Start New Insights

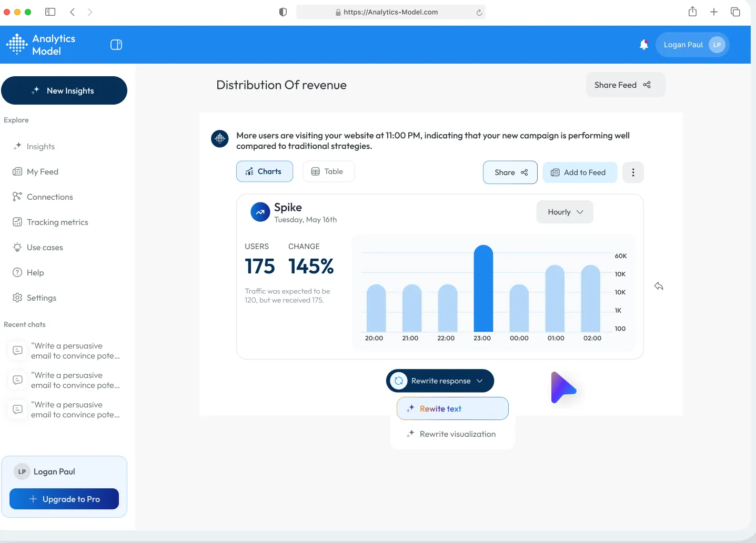pos(64,90)
